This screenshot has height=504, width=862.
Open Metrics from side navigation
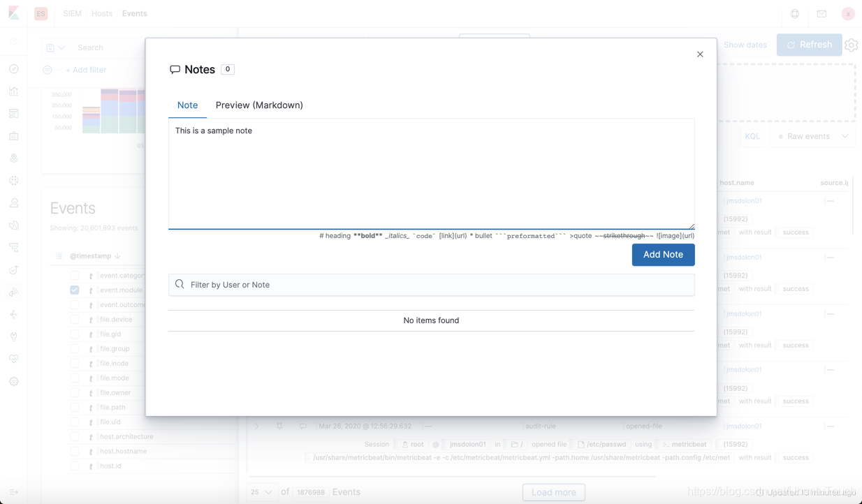pos(14,203)
